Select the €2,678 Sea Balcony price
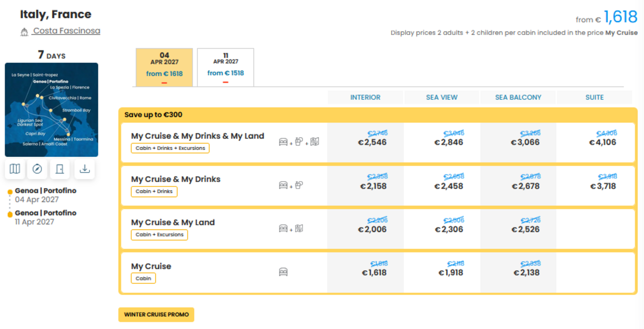644x329 pixels. pos(526,186)
